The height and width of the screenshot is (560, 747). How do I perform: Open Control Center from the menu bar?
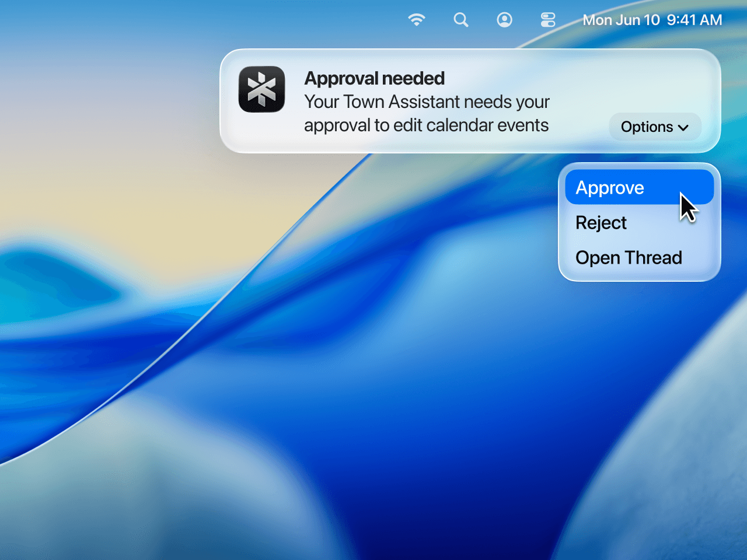click(547, 19)
